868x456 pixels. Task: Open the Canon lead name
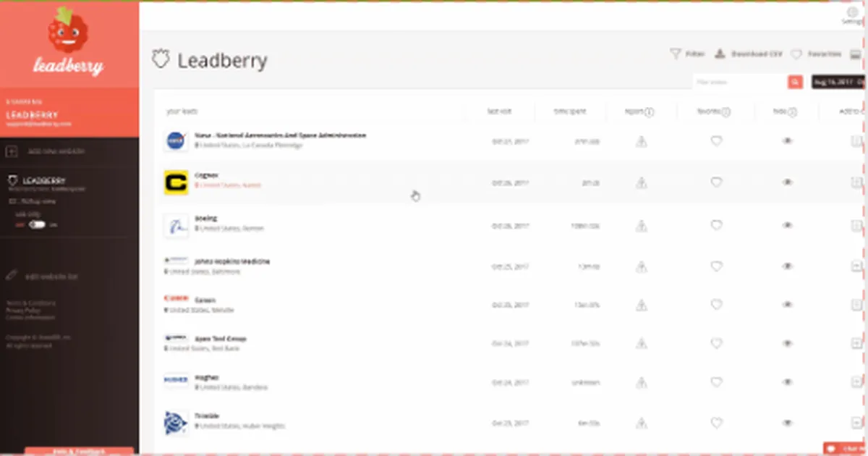pos(205,300)
